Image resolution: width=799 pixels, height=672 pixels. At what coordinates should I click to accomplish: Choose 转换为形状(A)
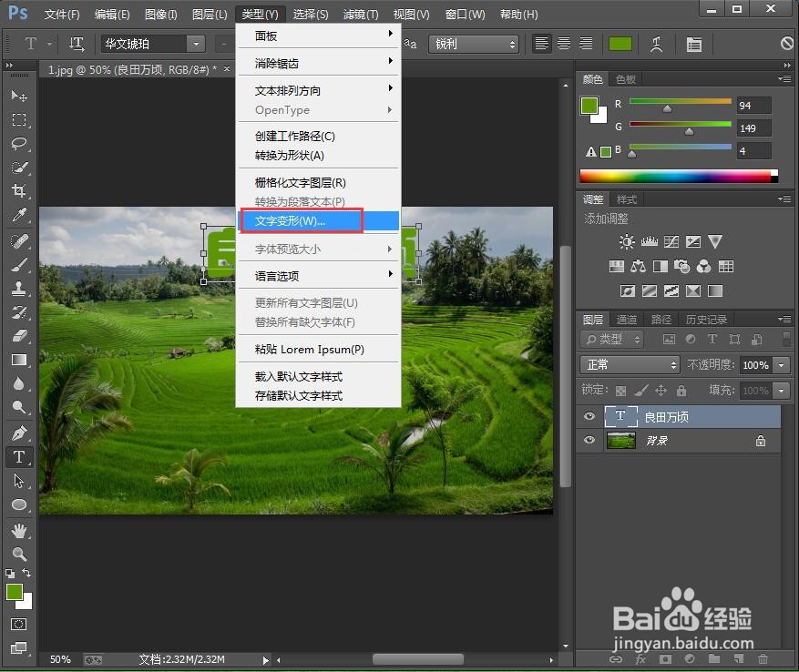point(319,156)
